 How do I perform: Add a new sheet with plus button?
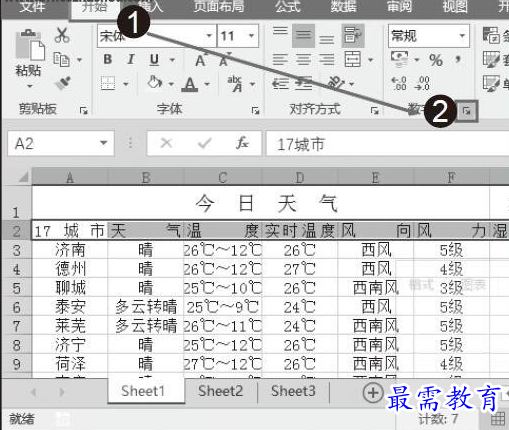pos(373,393)
